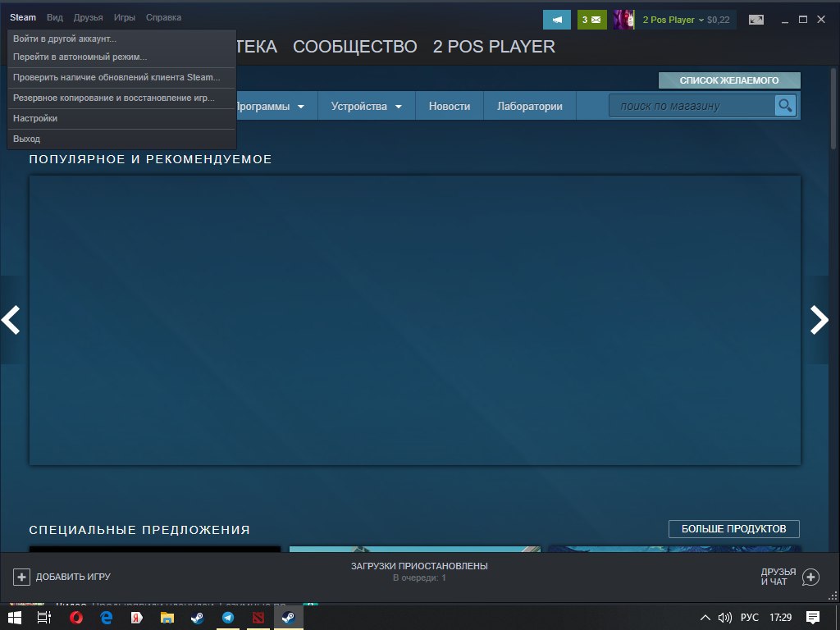
Task: Choose Выход from the Steam menu
Action: click(121, 138)
